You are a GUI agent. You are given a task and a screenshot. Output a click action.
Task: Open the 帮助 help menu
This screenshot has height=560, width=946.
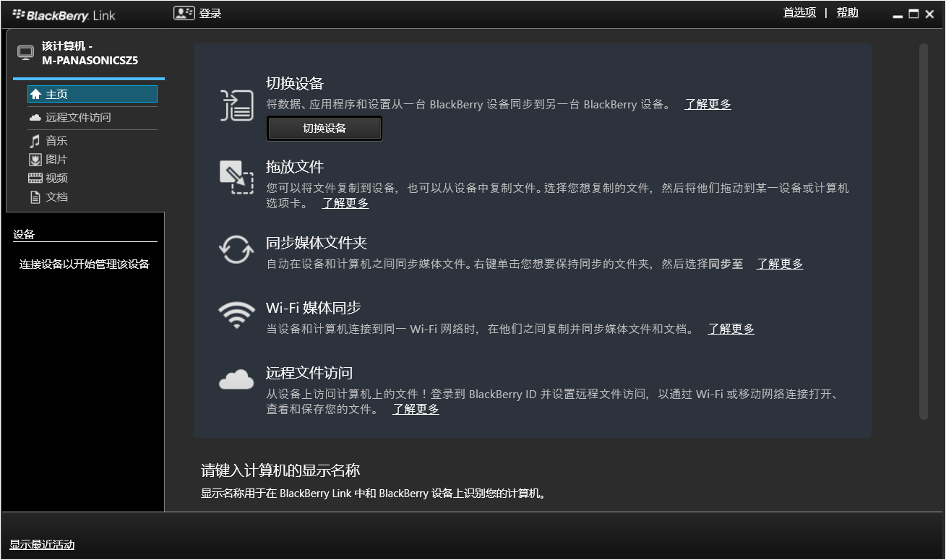[847, 12]
